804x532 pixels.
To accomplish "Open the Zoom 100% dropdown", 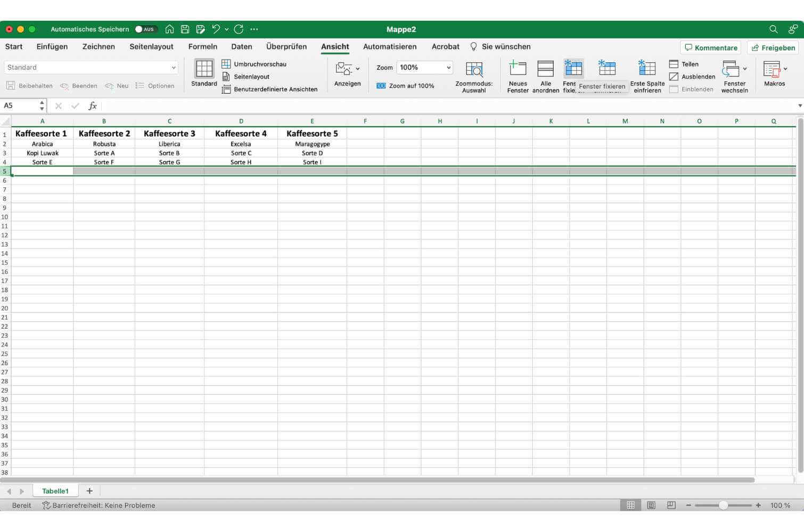I will 448,68.
